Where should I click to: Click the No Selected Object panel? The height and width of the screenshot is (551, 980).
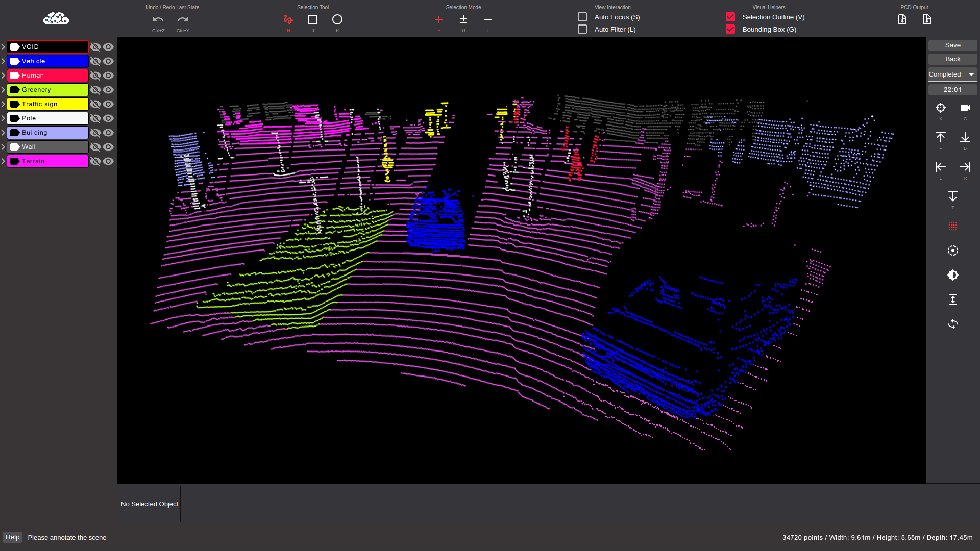pos(149,504)
